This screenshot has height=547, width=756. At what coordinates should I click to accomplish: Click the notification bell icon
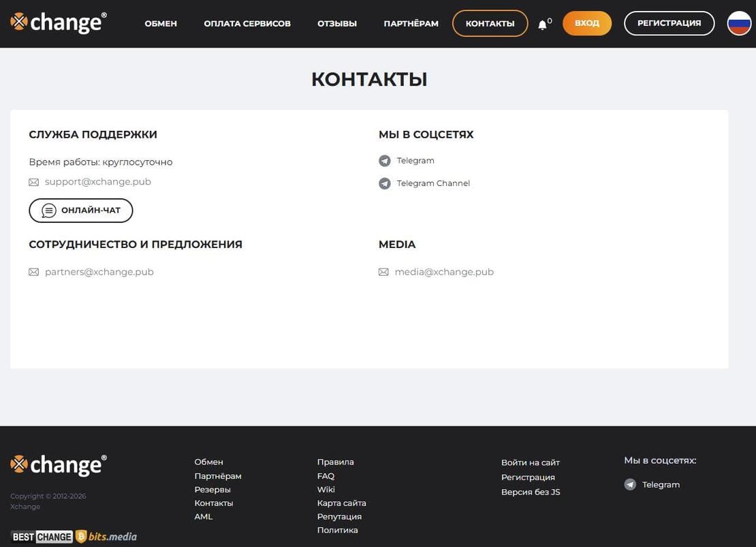point(543,25)
